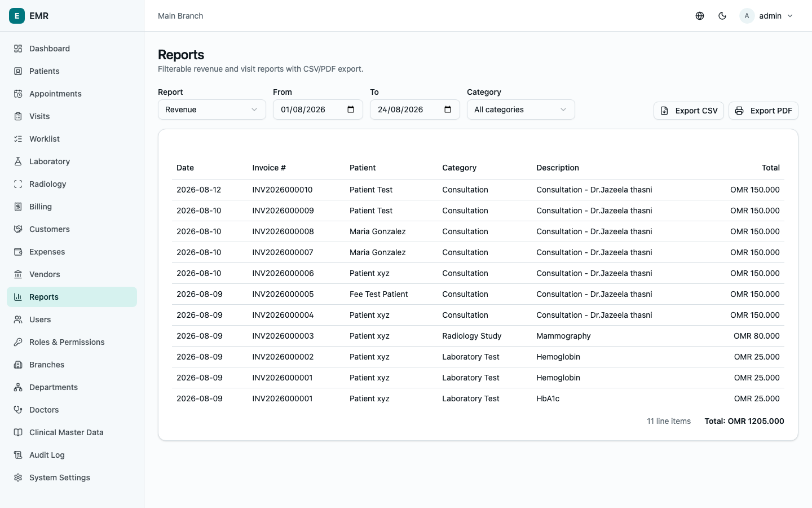Click the admin avatar circle

pos(747,16)
